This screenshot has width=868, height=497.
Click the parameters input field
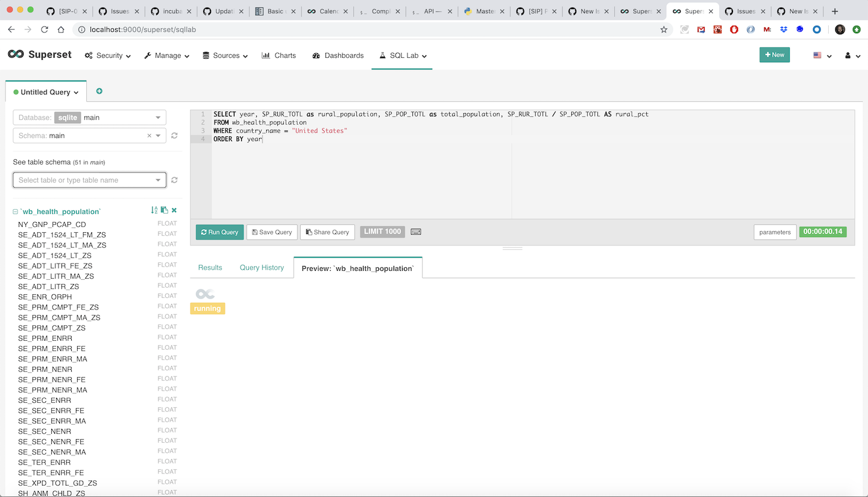coord(775,232)
